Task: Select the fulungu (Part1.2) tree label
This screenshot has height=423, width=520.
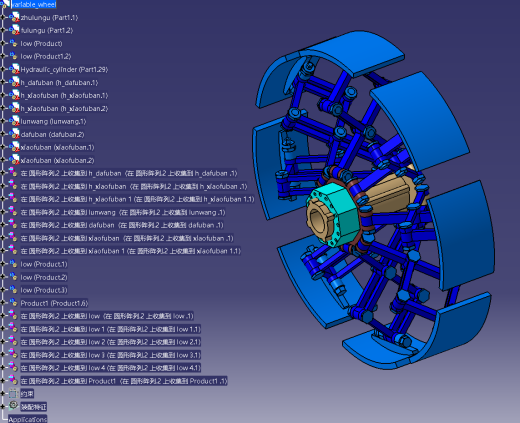Action: tap(47, 30)
